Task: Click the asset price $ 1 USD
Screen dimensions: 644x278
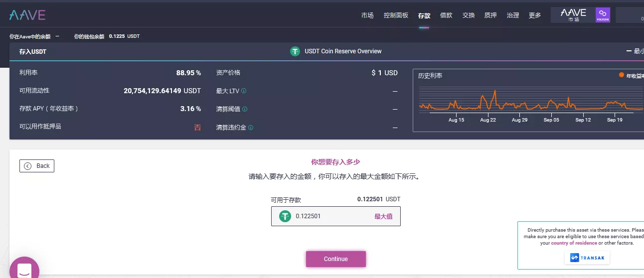Action: pos(385,73)
